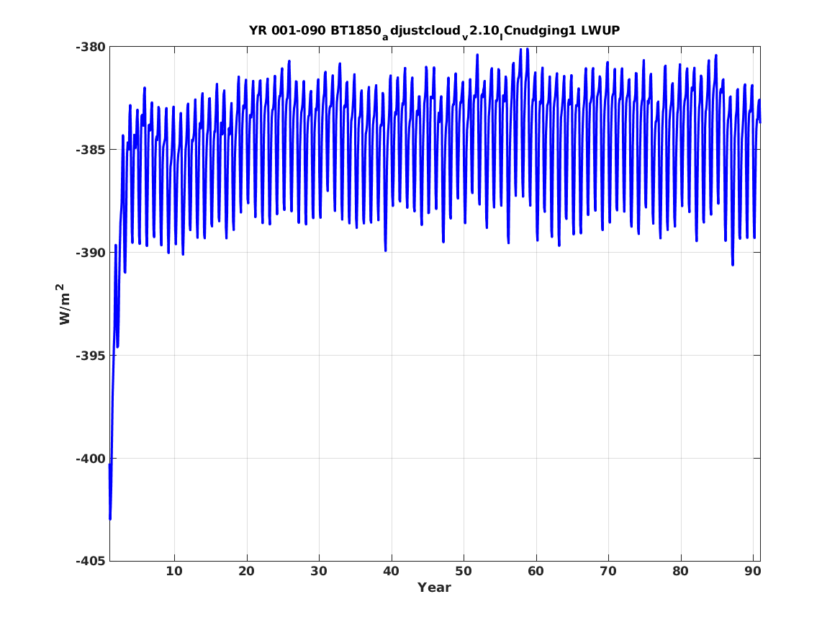The height and width of the screenshot is (630, 840).
Task: Click the x-axis tick label 30
Action: 319,572
